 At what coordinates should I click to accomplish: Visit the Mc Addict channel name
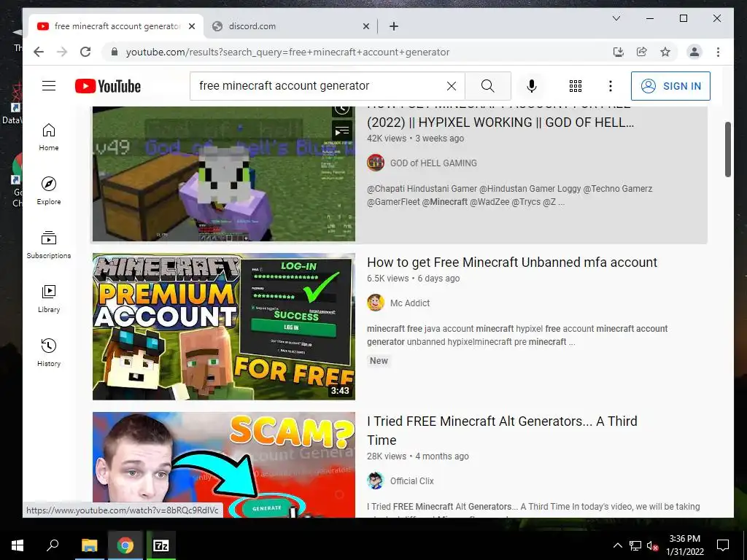[410, 303]
